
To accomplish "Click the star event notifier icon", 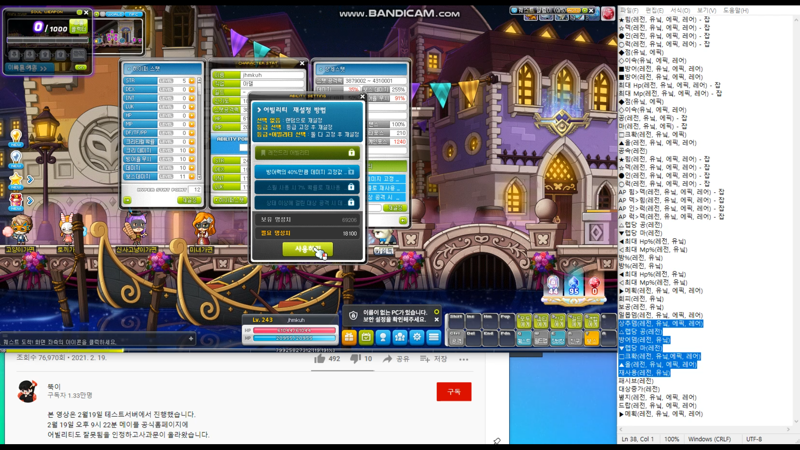I will [x=16, y=180].
